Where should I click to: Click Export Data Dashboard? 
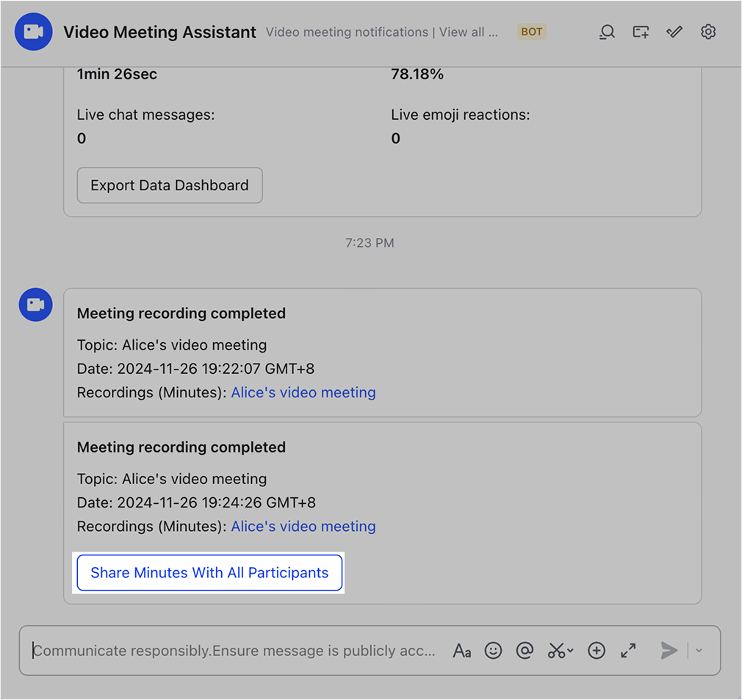[x=170, y=185]
